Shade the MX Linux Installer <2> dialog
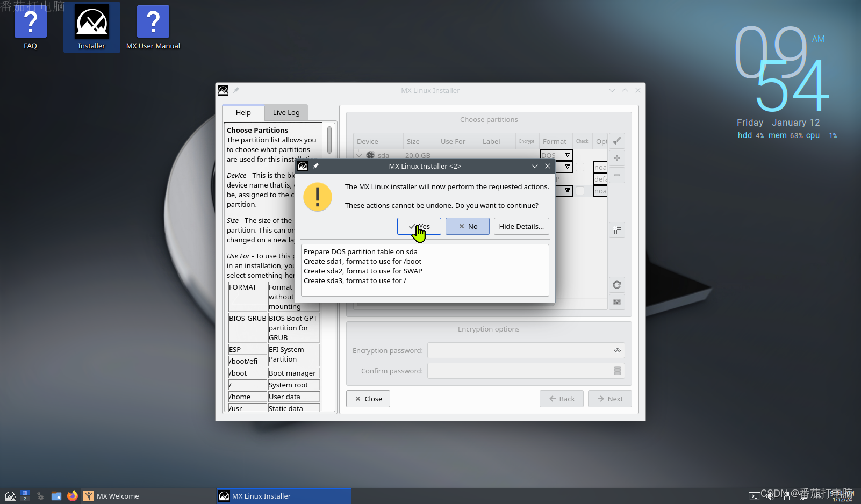The image size is (861, 504). (x=535, y=166)
